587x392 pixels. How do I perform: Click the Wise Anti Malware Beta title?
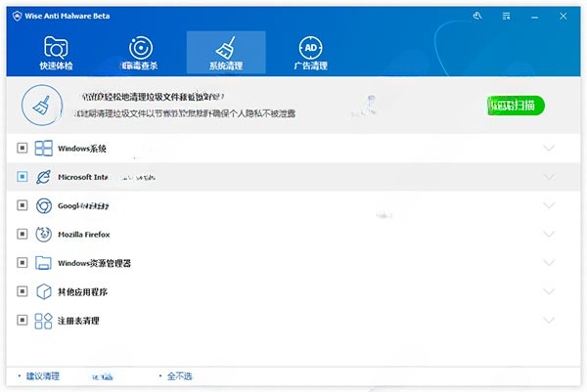click(68, 16)
